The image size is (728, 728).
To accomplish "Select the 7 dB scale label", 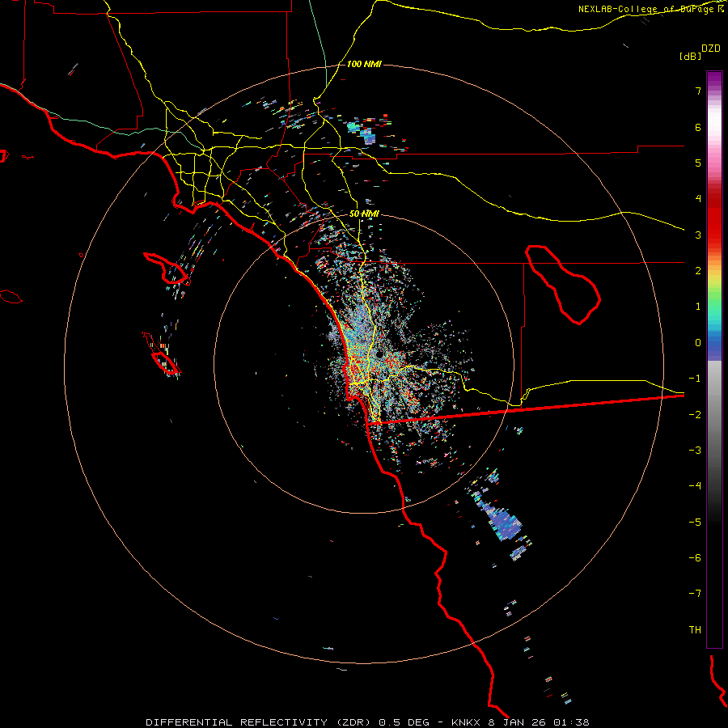I will pos(698,91).
